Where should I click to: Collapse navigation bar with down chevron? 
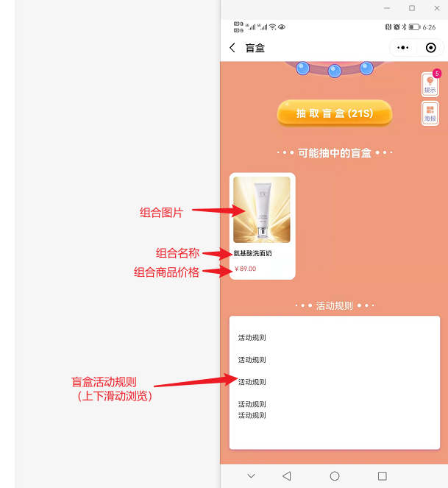[251, 476]
